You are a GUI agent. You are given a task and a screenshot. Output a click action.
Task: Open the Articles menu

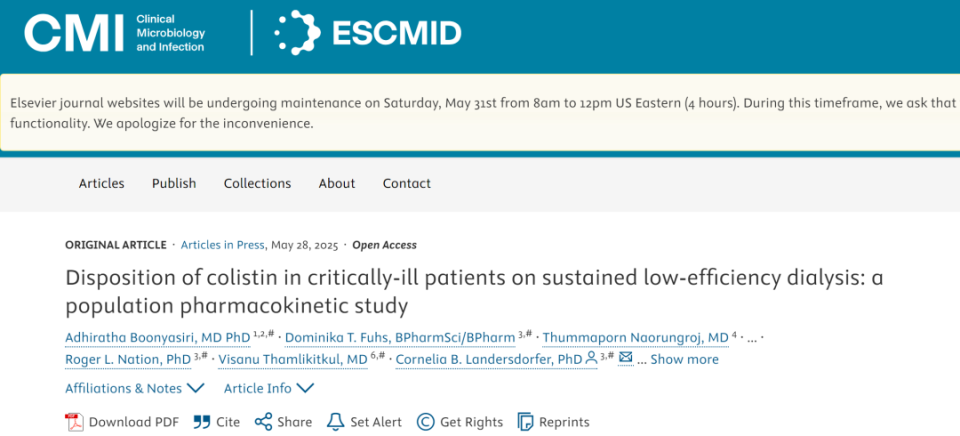pos(102,183)
